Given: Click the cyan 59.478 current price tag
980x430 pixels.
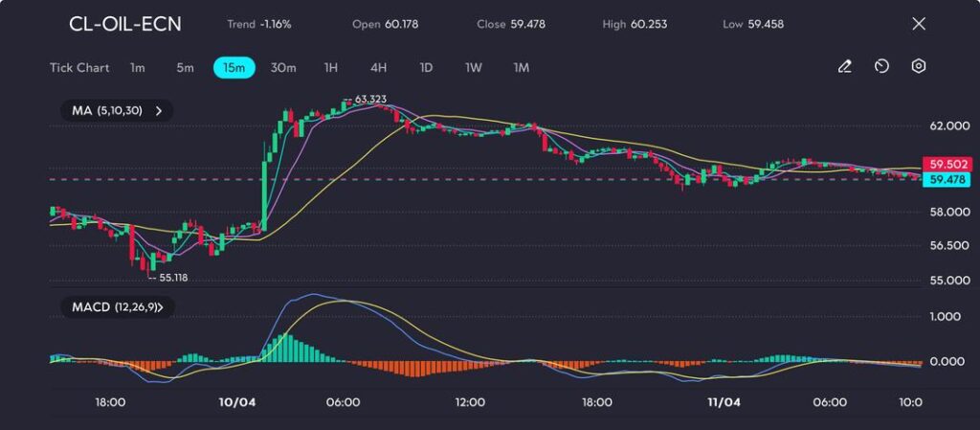Looking at the screenshot, I should (x=941, y=179).
